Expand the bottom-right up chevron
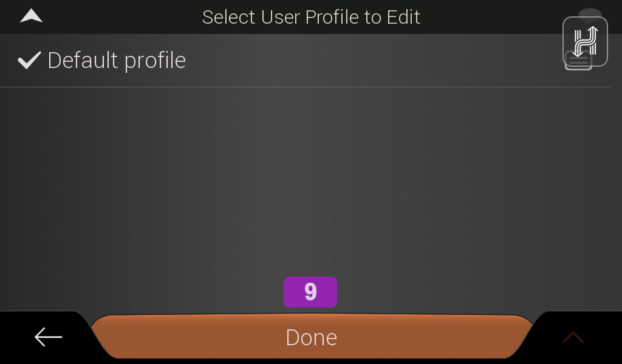This screenshot has width=622, height=364. (573, 337)
